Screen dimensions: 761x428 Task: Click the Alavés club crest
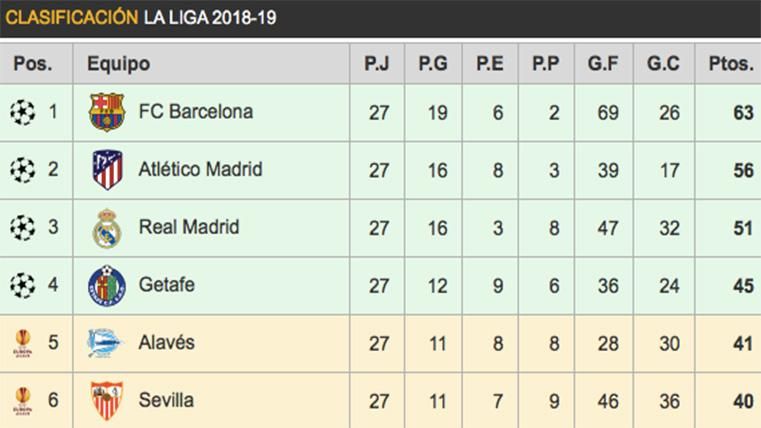tap(104, 343)
